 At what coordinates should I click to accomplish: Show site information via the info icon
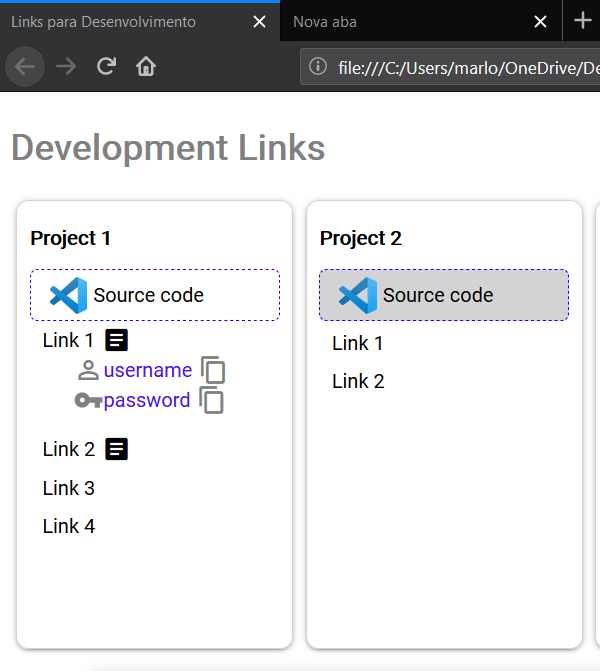(318, 67)
